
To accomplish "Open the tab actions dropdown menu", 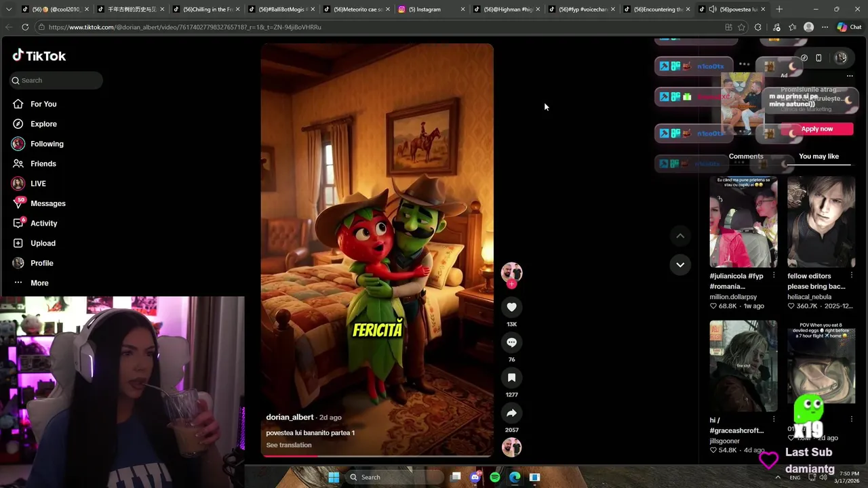I will [9, 9].
